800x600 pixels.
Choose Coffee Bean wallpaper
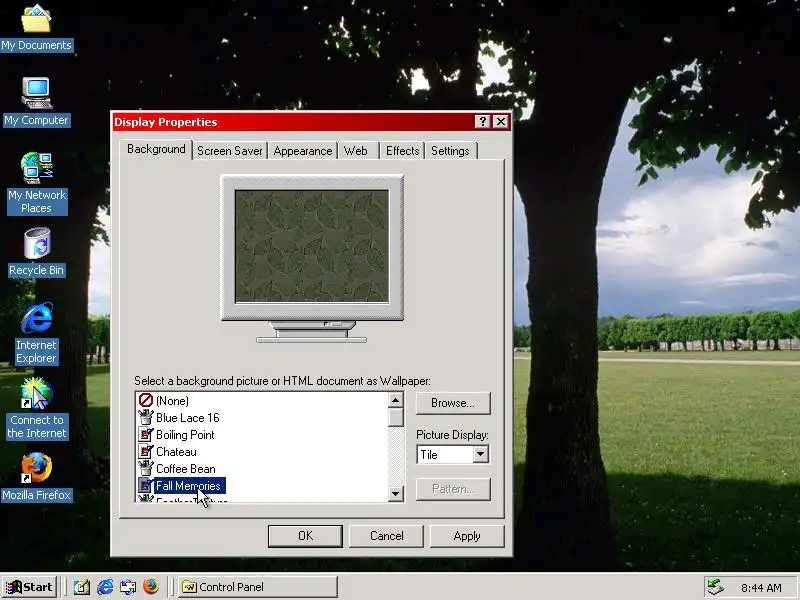click(185, 469)
